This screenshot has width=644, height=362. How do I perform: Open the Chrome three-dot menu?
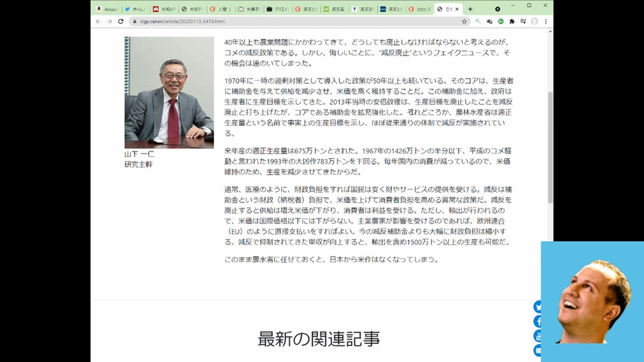(546, 21)
